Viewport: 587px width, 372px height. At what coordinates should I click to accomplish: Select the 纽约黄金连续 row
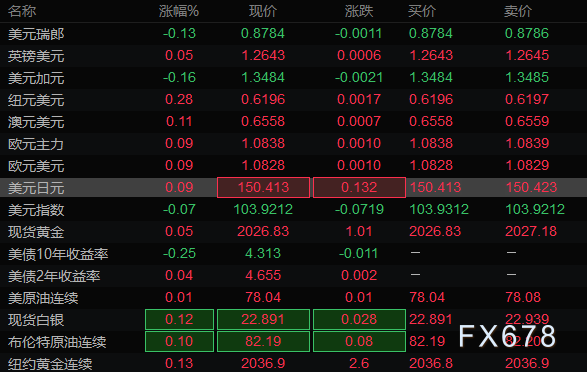click(294, 363)
